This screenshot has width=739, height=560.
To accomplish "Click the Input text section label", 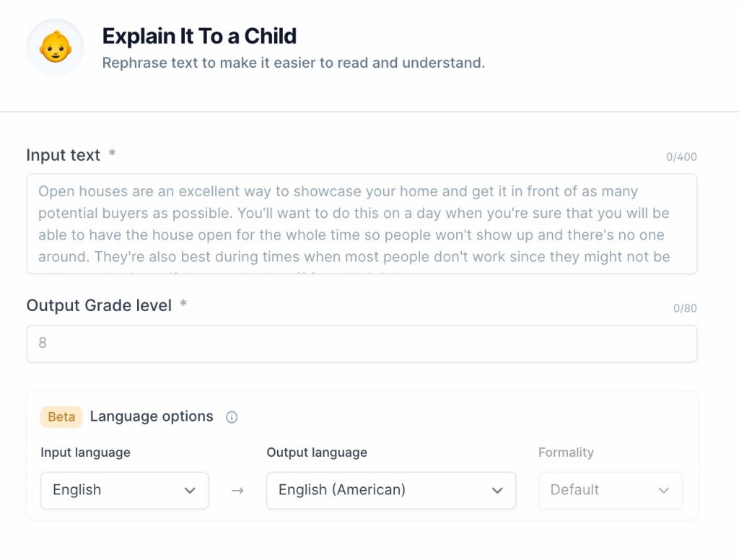I will click(x=63, y=154).
